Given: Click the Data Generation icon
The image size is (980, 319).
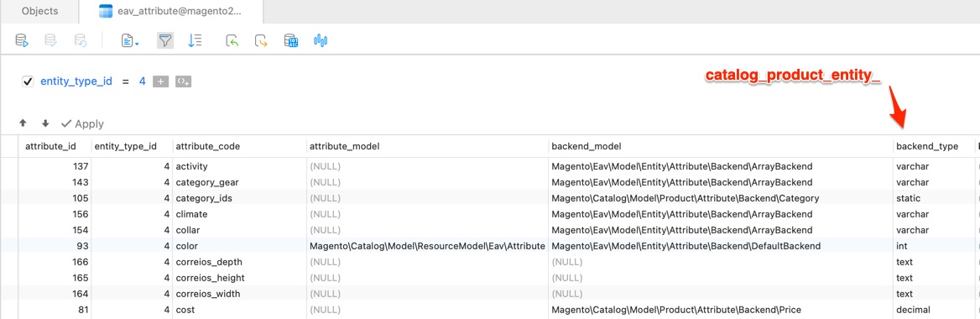Looking at the screenshot, I should point(291,41).
